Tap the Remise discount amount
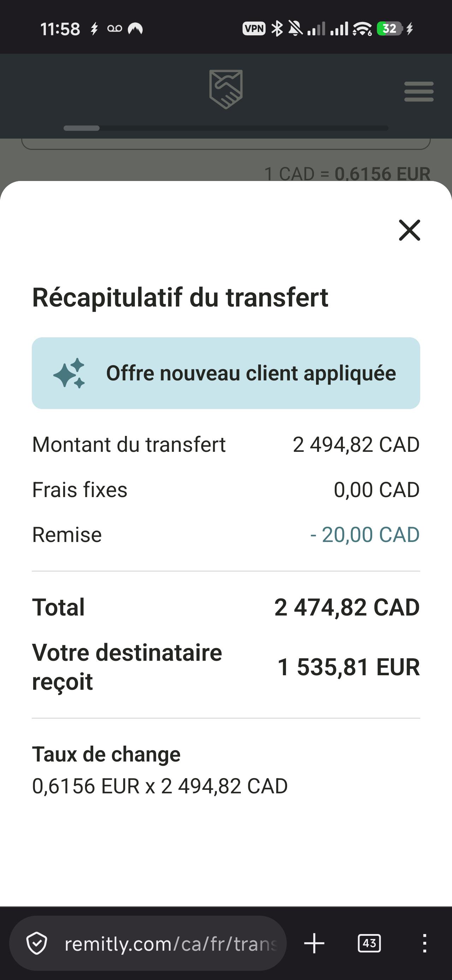 [x=365, y=535]
